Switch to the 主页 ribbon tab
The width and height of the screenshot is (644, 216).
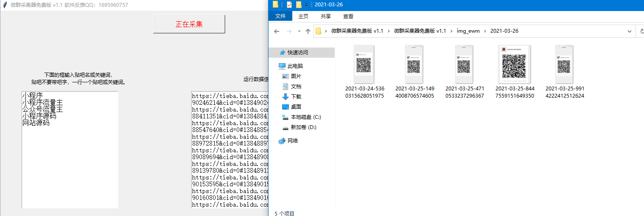(303, 16)
